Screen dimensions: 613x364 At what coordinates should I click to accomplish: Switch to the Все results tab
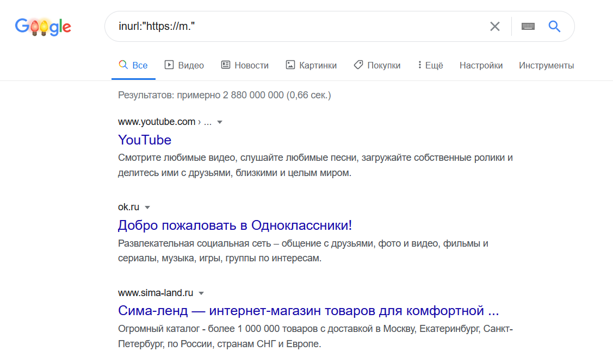tap(134, 65)
